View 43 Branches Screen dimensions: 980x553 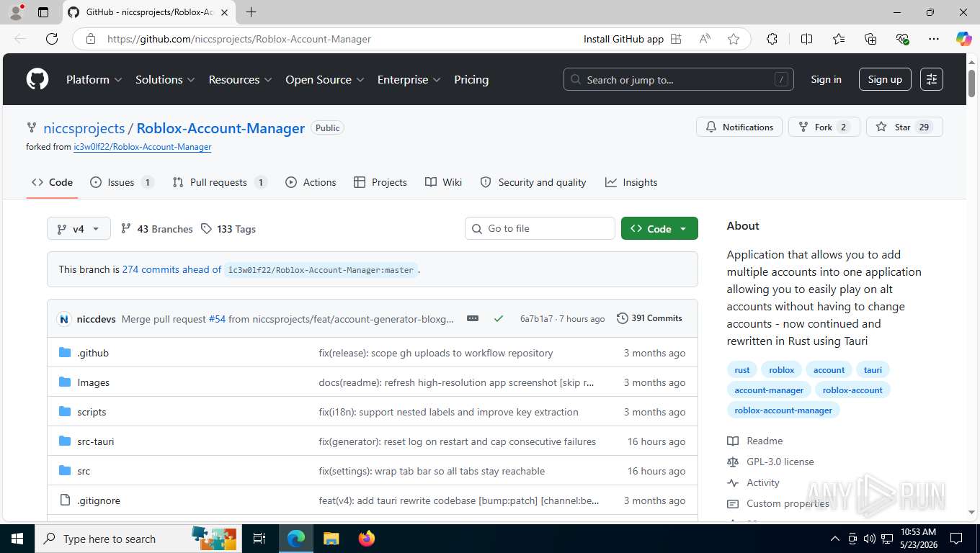pyautogui.click(x=156, y=229)
